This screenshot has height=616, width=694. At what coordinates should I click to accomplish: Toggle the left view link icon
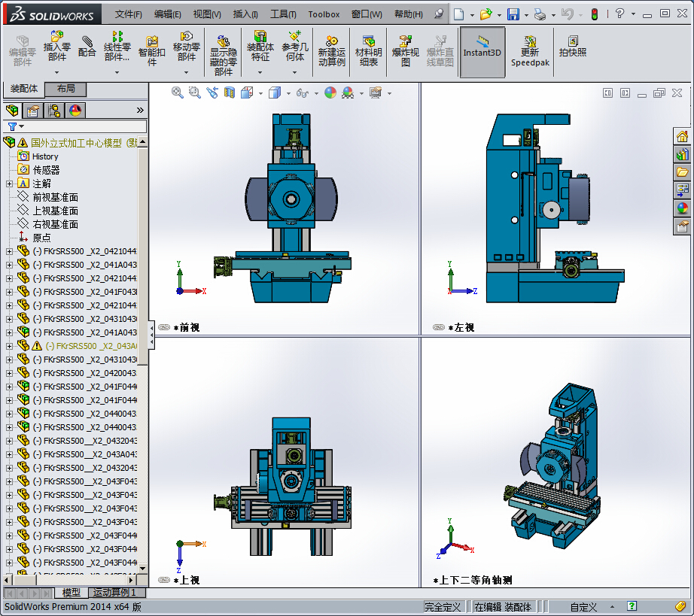tap(439, 327)
